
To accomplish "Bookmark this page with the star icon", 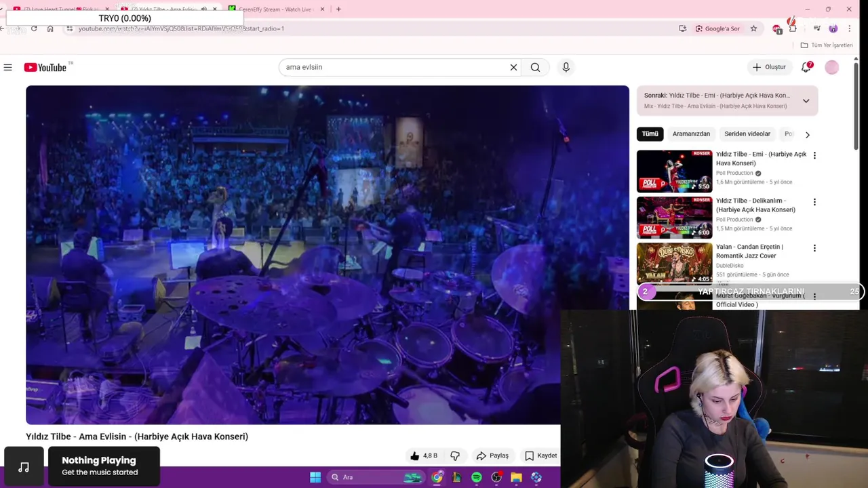I will tap(753, 28).
